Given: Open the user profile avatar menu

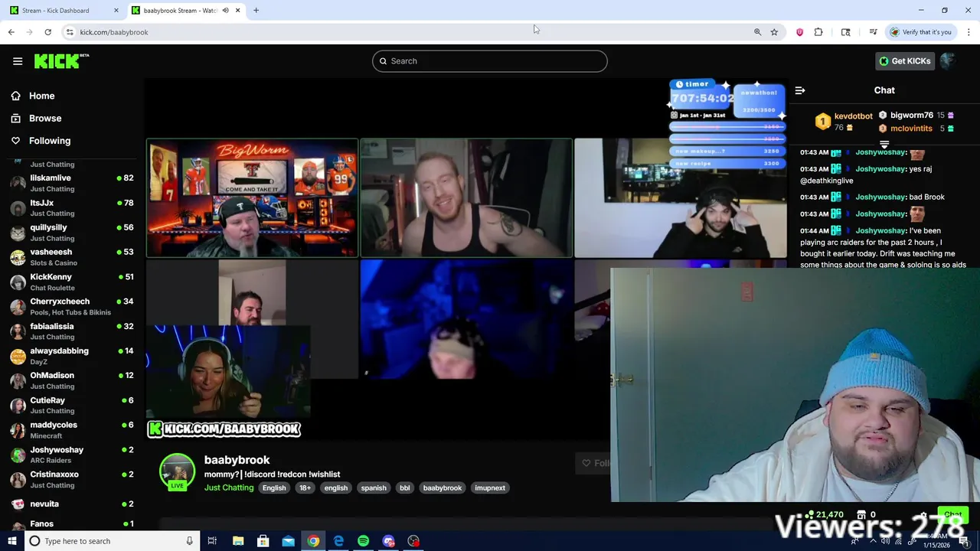Looking at the screenshot, I should [949, 61].
